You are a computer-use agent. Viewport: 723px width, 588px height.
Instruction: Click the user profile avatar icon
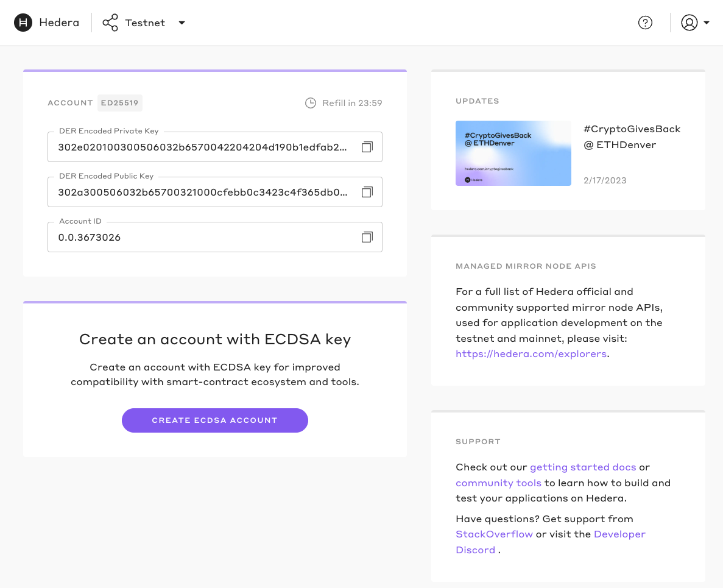point(689,23)
